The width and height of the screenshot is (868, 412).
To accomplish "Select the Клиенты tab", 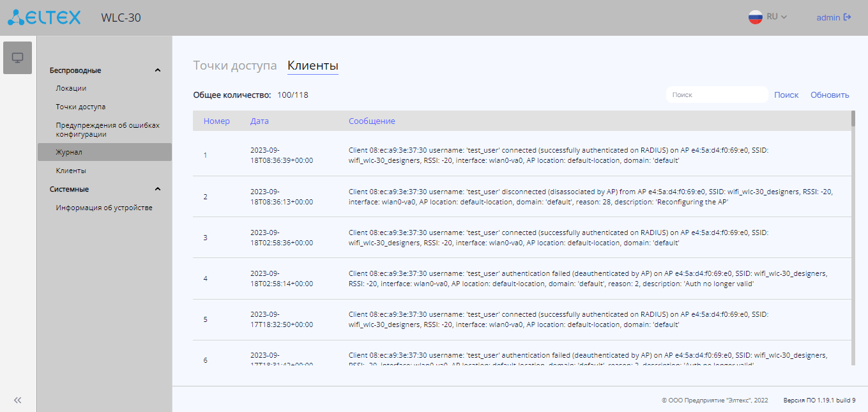I will point(313,66).
